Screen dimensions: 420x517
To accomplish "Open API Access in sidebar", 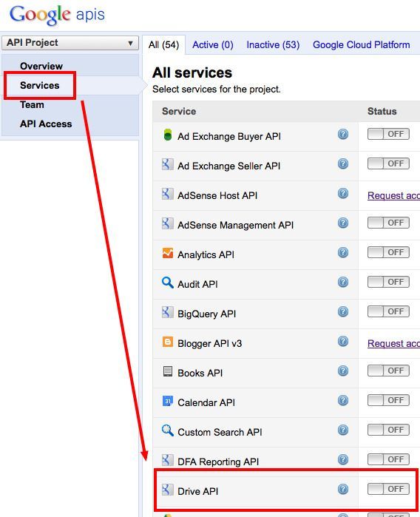I will 46,124.
